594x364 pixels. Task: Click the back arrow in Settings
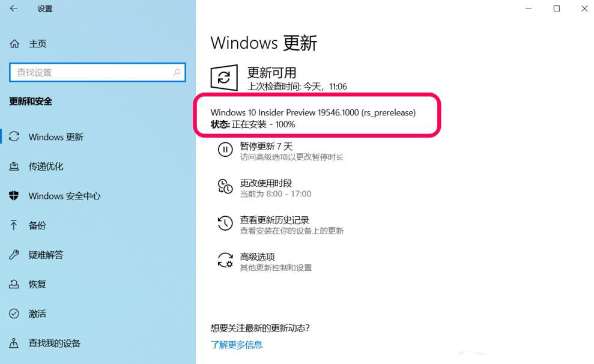14,8
